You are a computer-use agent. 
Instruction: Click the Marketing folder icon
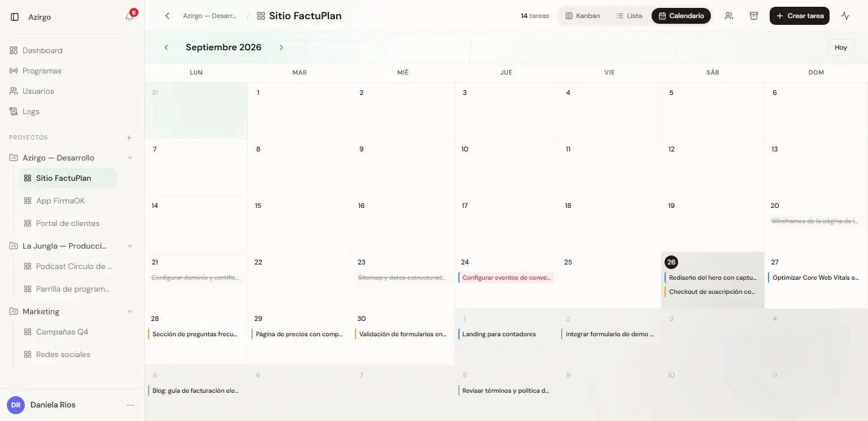(14, 311)
